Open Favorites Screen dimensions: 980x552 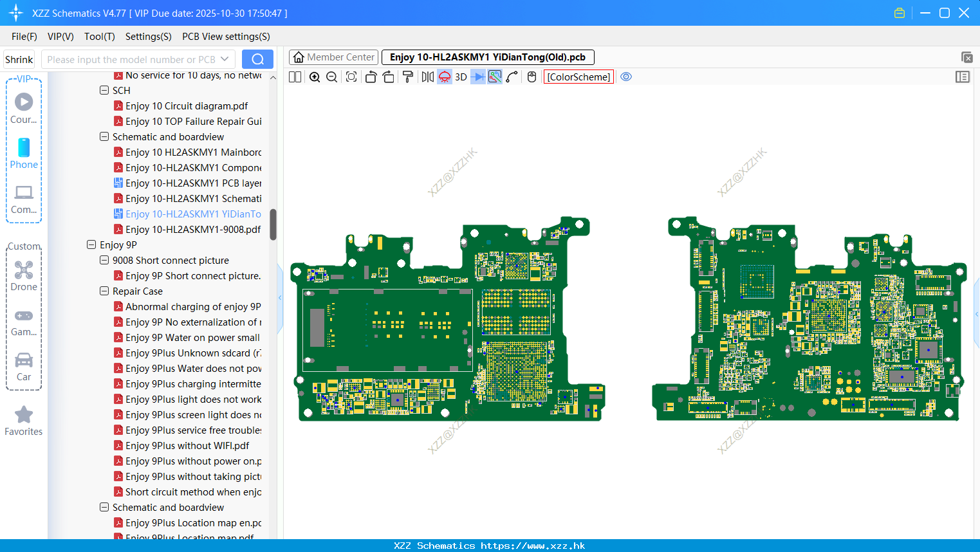pos(24,421)
